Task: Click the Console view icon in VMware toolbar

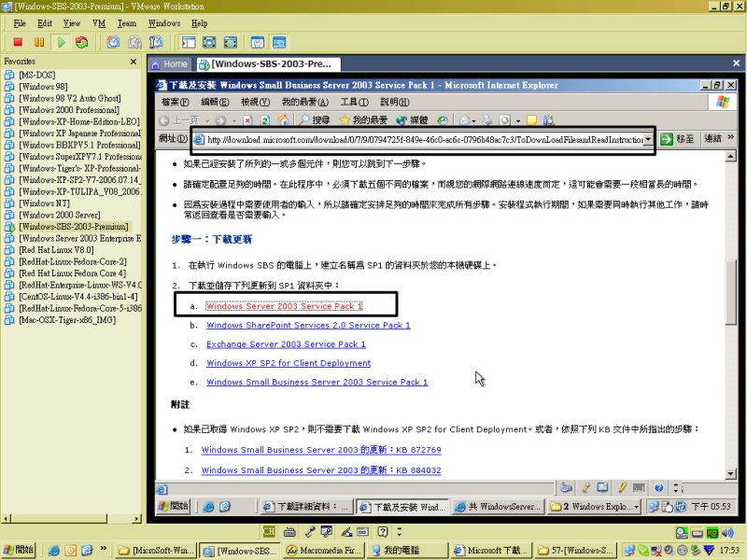Action: (279, 42)
